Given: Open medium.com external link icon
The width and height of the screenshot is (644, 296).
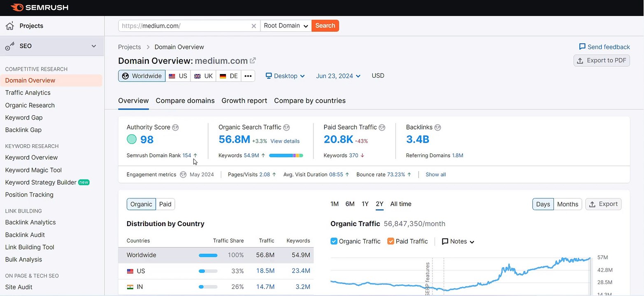Looking at the screenshot, I should point(253,60).
